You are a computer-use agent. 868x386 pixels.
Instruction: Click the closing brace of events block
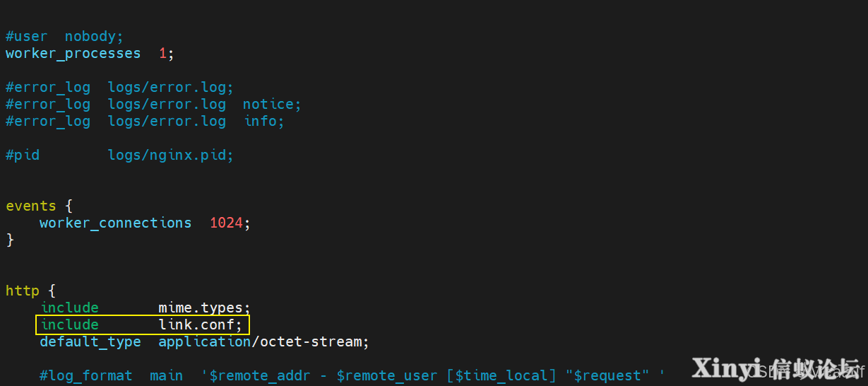(x=10, y=240)
